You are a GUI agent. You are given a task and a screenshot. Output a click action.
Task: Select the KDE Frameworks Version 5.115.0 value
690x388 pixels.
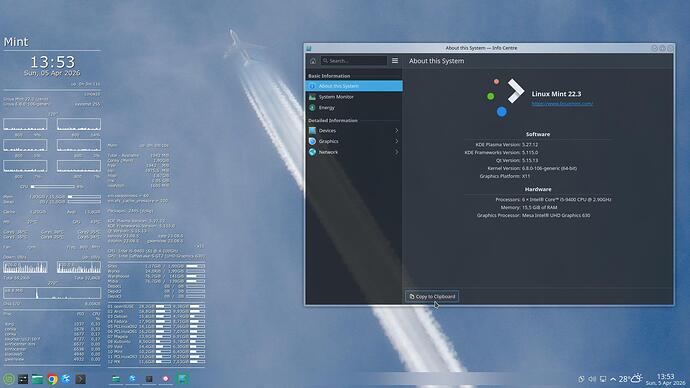pyautogui.click(x=530, y=152)
